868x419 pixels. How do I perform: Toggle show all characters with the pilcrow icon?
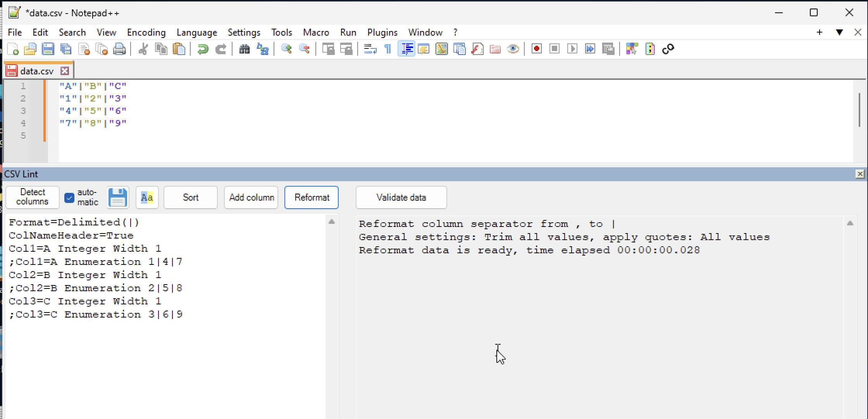click(x=387, y=49)
